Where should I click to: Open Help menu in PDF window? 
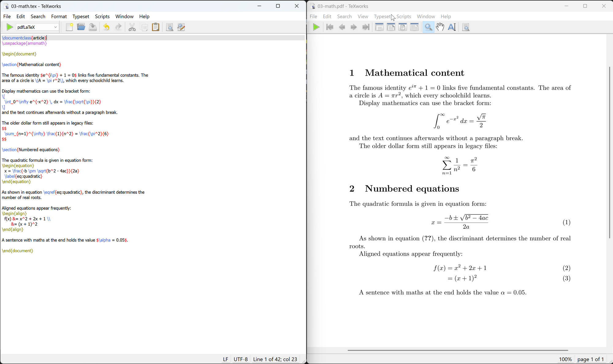click(x=446, y=17)
